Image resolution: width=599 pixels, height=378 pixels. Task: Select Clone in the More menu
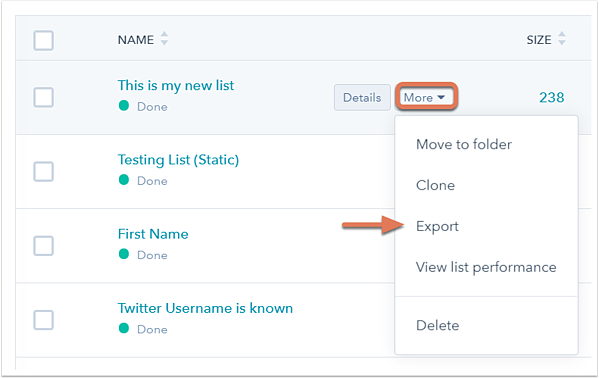click(x=435, y=185)
